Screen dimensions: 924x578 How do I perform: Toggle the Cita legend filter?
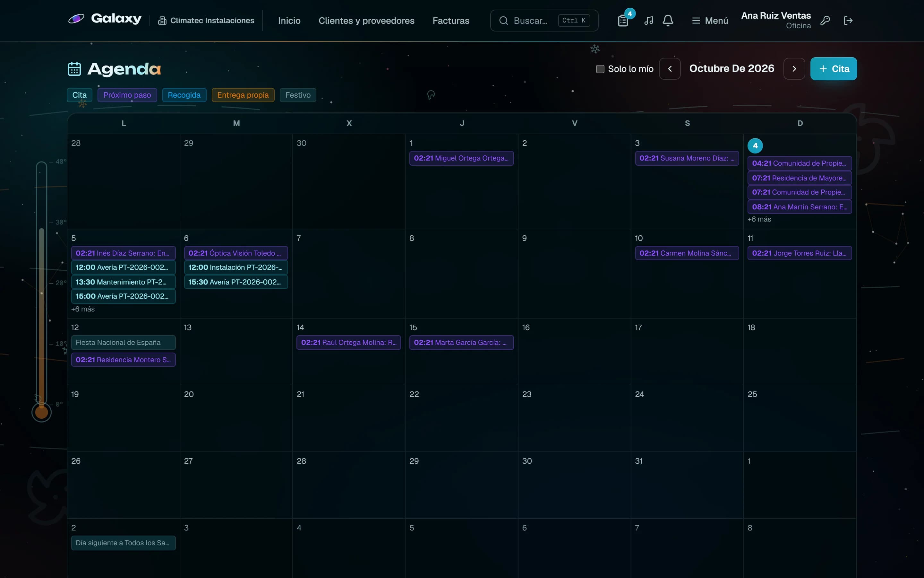[80, 95]
